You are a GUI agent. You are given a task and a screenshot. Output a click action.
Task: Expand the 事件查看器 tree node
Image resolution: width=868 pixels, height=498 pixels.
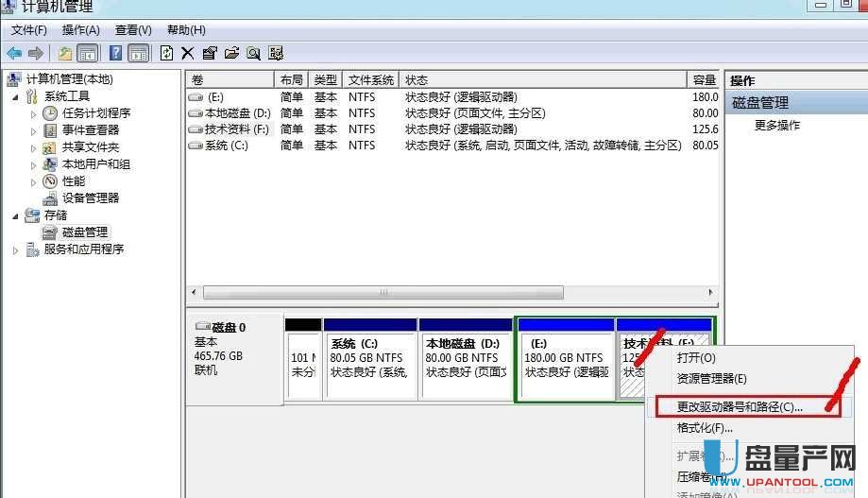point(34,130)
